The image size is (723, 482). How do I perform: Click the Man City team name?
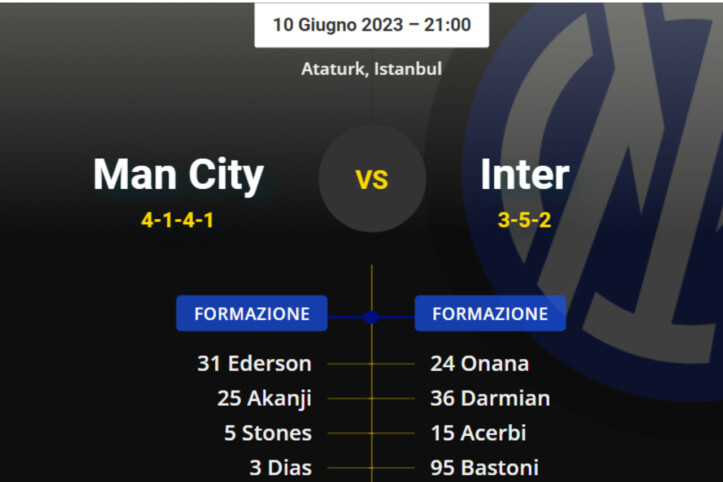tap(178, 175)
